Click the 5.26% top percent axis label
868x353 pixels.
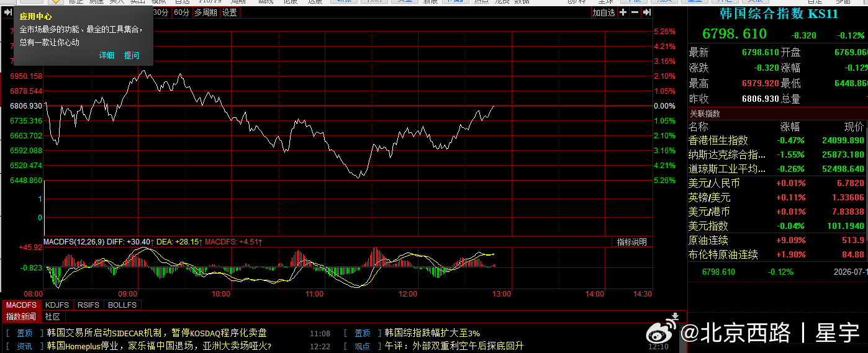[x=664, y=32]
